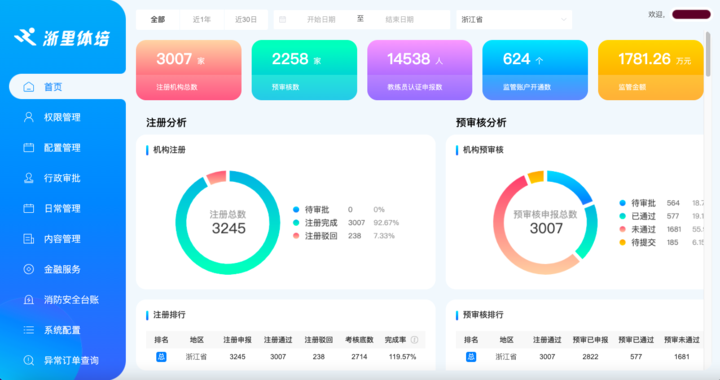The width and height of the screenshot is (720, 380).
Task: Expand the 浙江省 region dropdown
Action: click(x=514, y=20)
